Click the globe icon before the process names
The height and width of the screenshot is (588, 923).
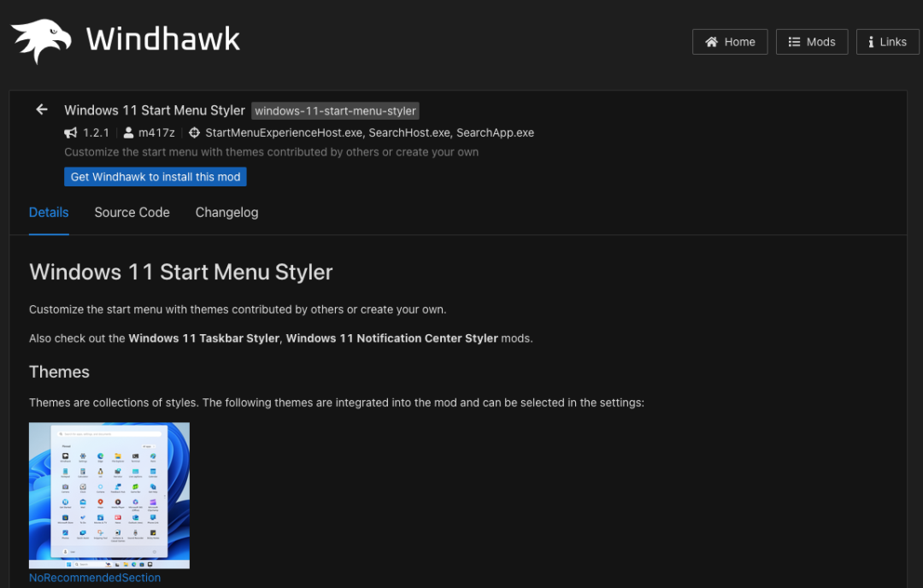[194, 132]
